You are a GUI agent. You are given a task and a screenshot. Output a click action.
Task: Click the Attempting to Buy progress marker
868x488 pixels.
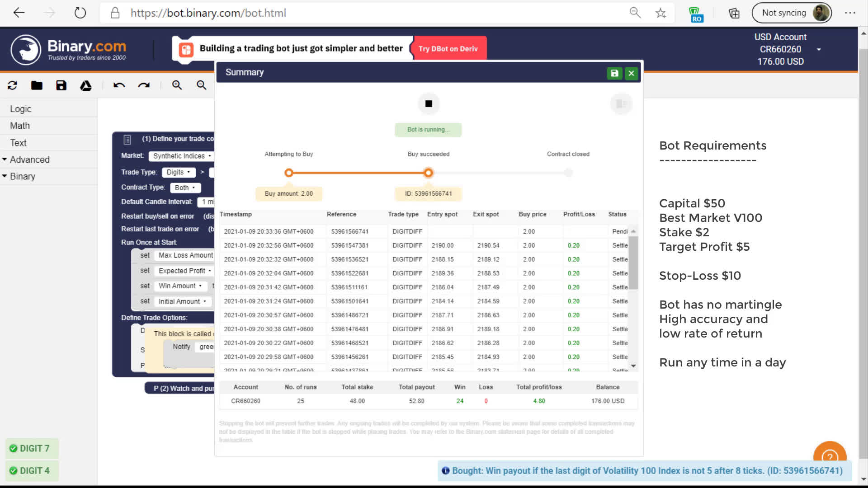pos(289,173)
